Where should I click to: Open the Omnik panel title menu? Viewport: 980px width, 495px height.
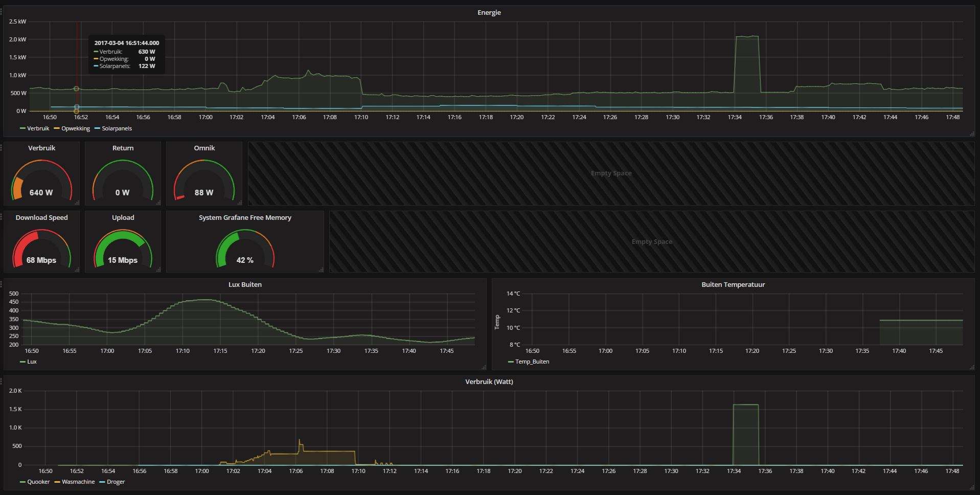tap(204, 148)
